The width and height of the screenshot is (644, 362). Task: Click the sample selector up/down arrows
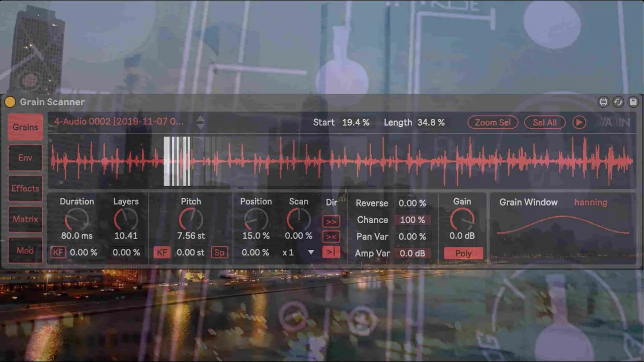200,122
